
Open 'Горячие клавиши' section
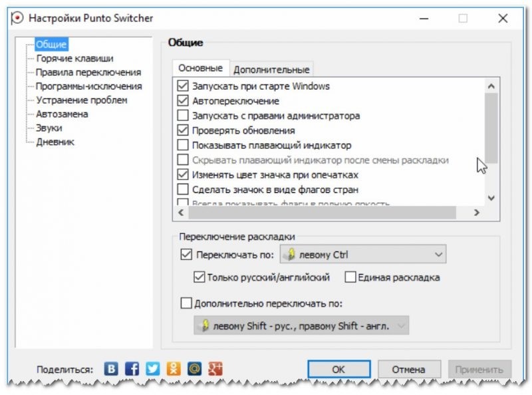74,59
